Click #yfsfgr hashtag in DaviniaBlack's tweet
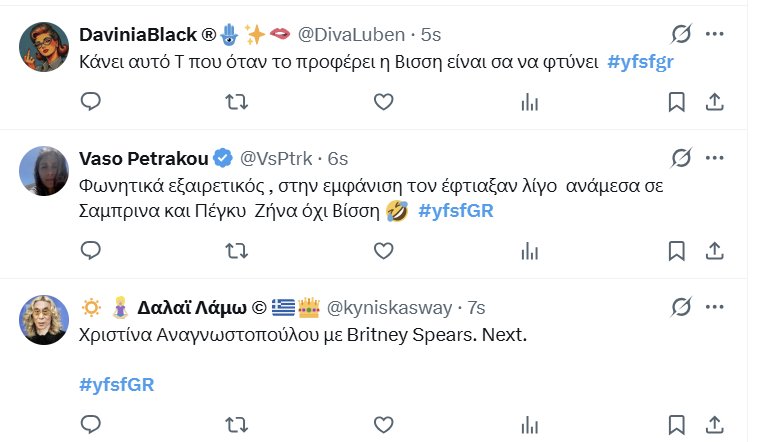Viewport: 772px width, 442px height. (x=646, y=61)
